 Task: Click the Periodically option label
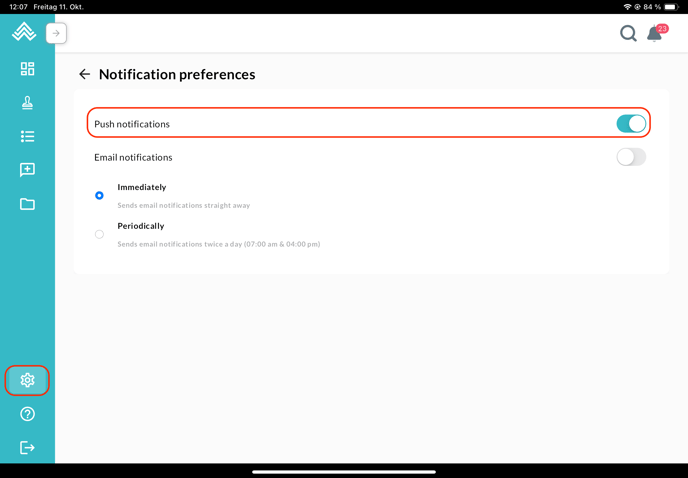pyautogui.click(x=141, y=226)
